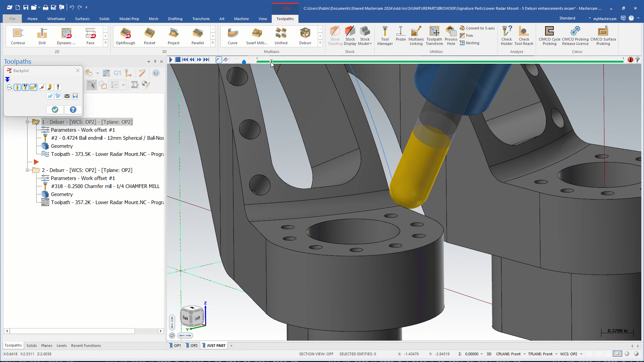This screenshot has height=362, width=644.
Task: Click Convert to 5-axis
Action: coord(477,28)
